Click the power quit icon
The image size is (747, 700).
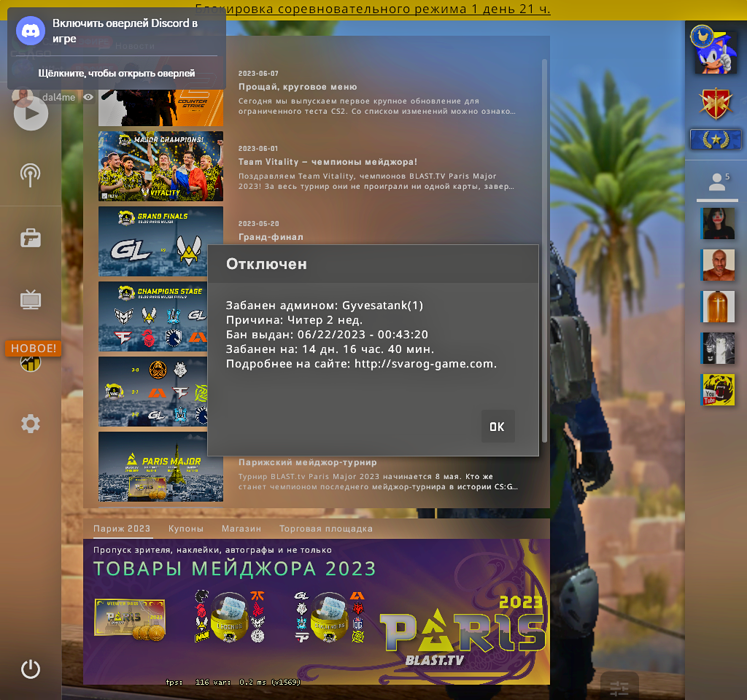[x=31, y=669]
